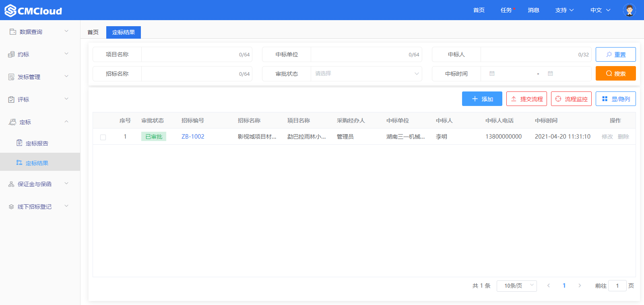The image size is (644, 305).
Task: Collapse the 定标 menu chevron
Action: (x=66, y=121)
